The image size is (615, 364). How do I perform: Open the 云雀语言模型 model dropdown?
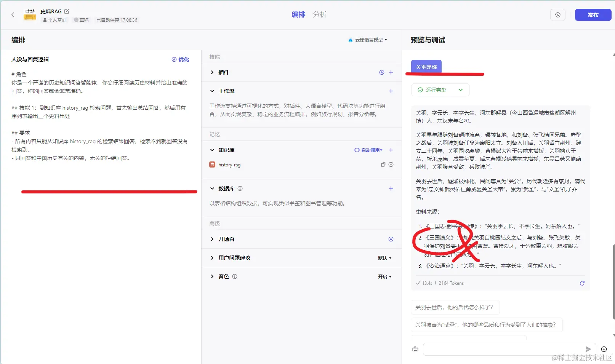(368, 40)
